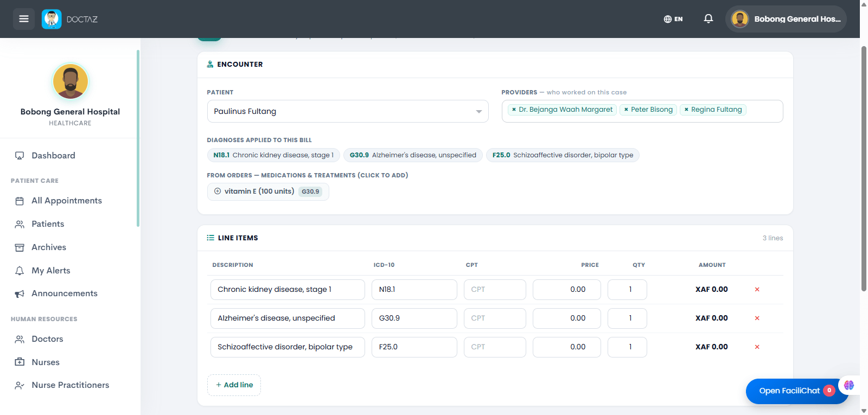
Task: Edit the N18.1 ICD-10 field
Action: pyautogui.click(x=414, y=290)
